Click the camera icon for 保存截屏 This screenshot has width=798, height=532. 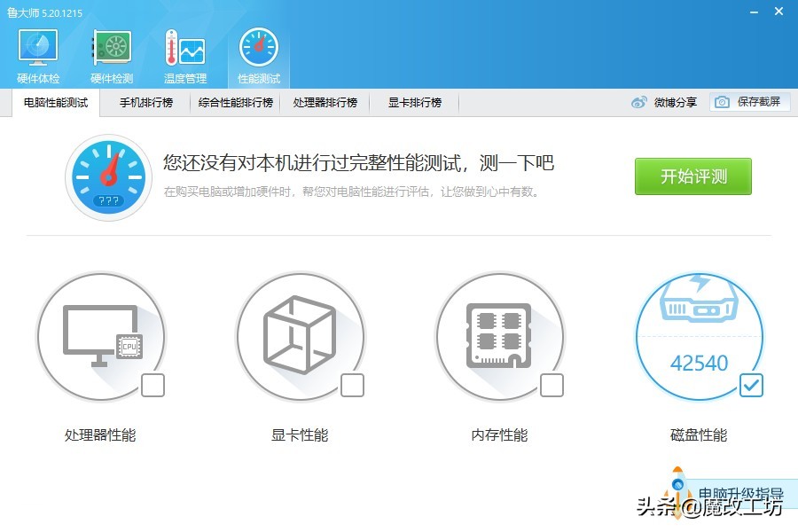(x=722, y=102)
